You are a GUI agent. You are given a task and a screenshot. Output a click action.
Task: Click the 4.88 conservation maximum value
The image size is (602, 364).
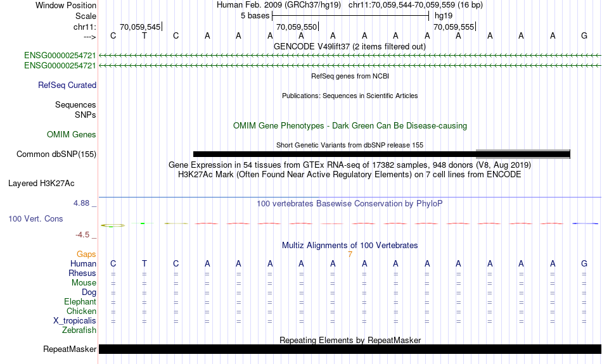click(x=81, y=203)
